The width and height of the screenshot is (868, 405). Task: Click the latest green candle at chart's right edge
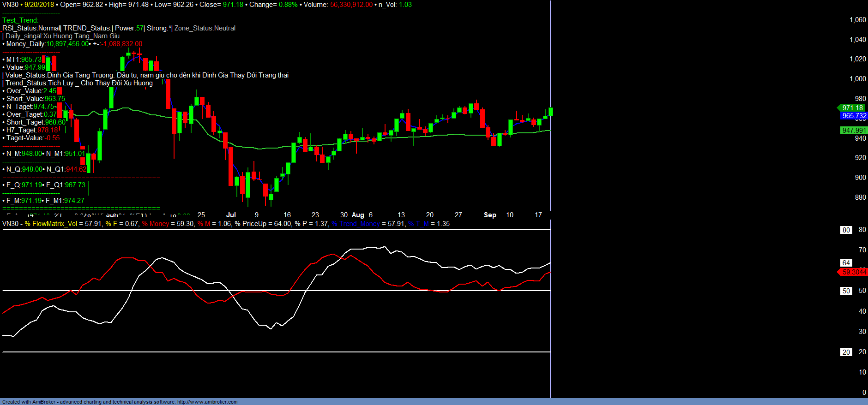pyautogui.click(x=550, y=112)
